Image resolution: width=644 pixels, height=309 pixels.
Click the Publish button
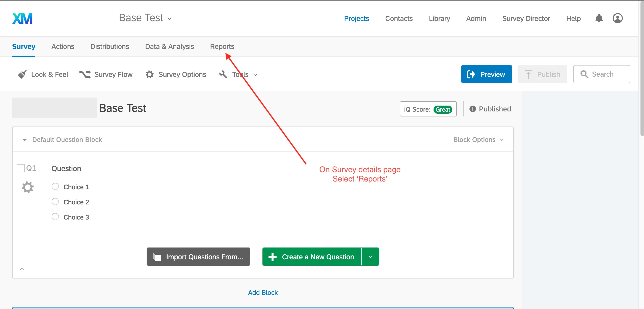point(543,74)
